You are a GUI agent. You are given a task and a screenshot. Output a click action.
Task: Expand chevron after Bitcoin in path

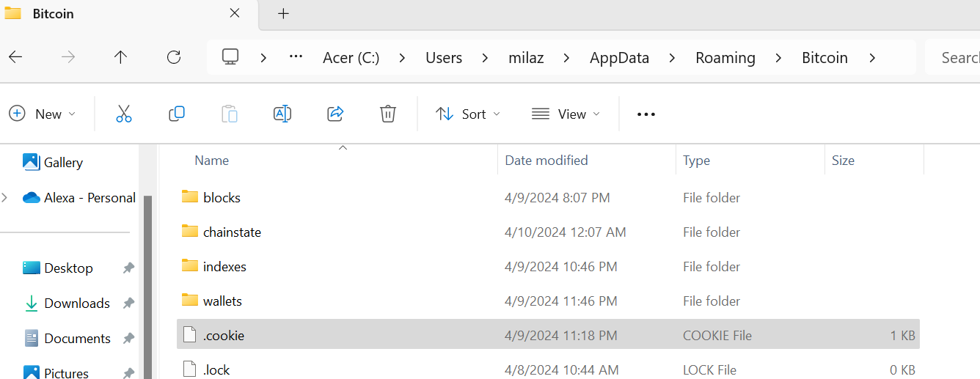click(871, 58)
